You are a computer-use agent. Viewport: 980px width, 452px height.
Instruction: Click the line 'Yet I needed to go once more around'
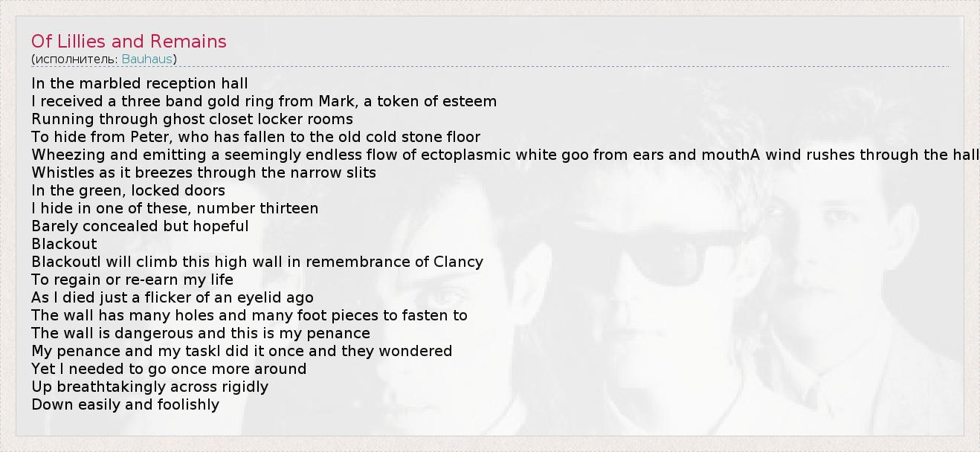169,369
